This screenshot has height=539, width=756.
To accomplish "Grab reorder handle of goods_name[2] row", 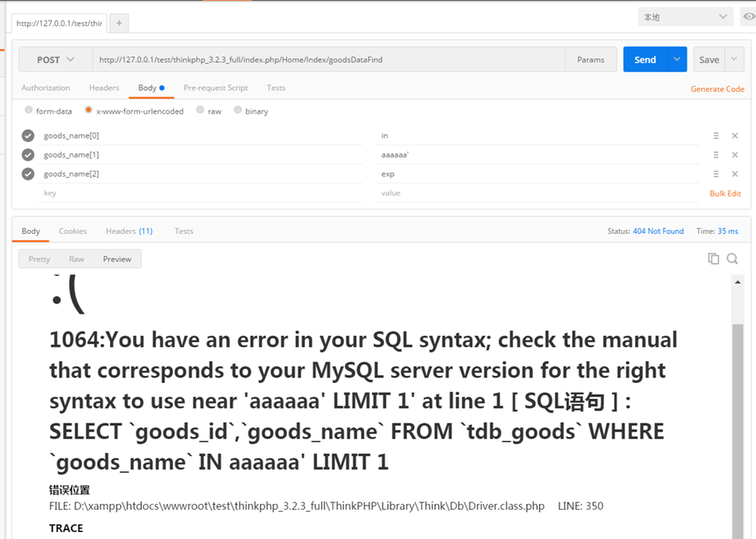I will click(x=716, y=174).
